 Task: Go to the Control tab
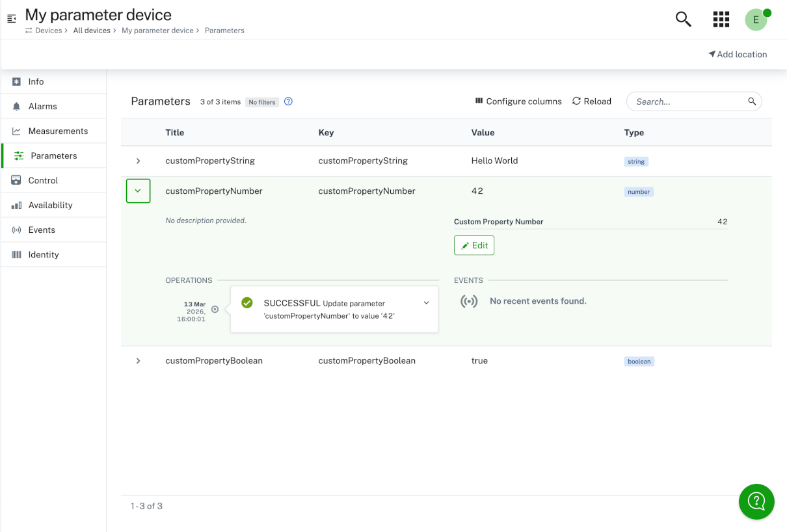click(43, 181)
